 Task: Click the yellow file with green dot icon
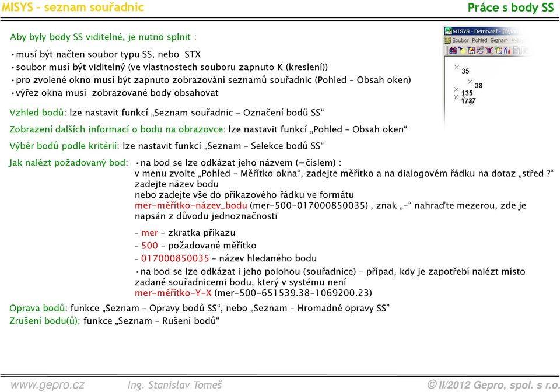pyautogui.click(x=498, y=50)
